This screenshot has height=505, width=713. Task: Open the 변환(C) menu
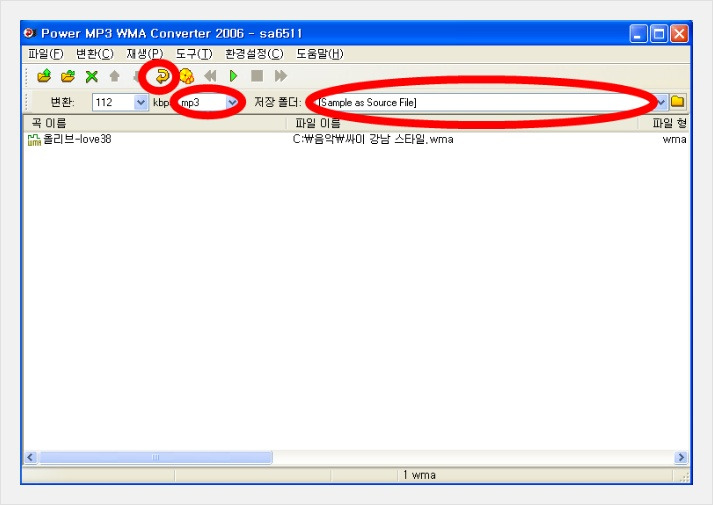pyautogui.click(x=95, y=54)
